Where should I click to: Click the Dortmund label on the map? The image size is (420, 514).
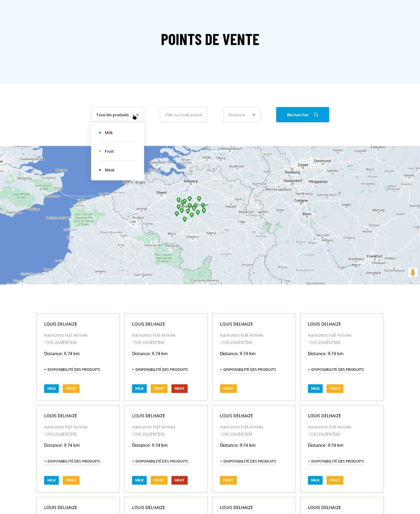click(322, 161)
